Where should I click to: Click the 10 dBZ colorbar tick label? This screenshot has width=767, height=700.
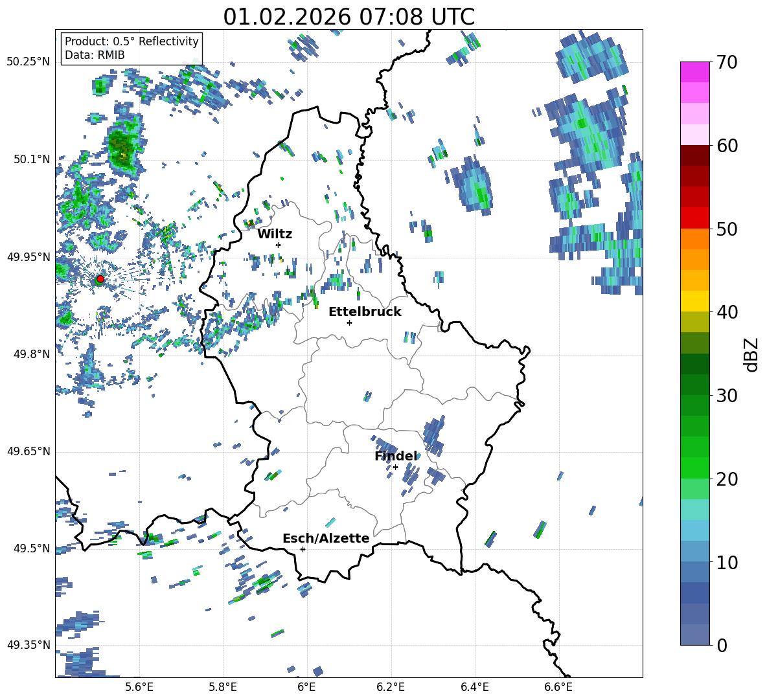click(726, 562)
